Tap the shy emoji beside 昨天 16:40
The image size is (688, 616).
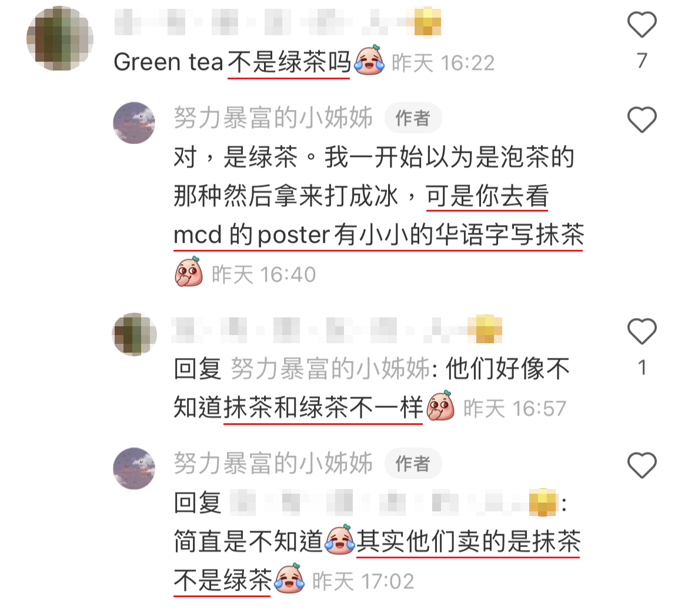189,272
